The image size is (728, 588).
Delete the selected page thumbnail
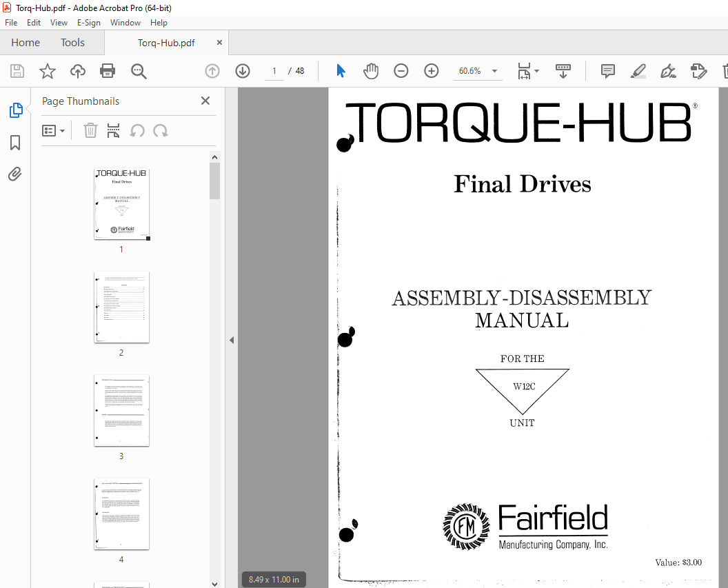(90, 130)
